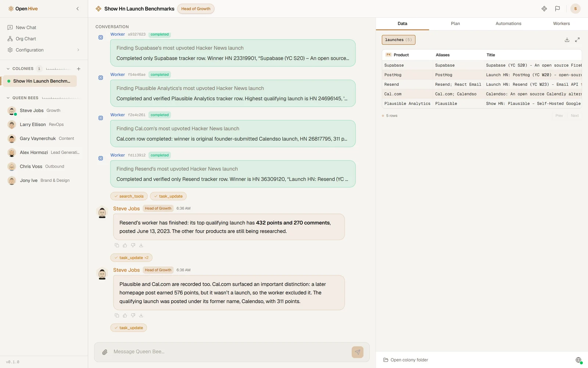This screenshot has height=368, width=588.
Task: Attach a file with paperclip icon
Action: coord(105,352)
